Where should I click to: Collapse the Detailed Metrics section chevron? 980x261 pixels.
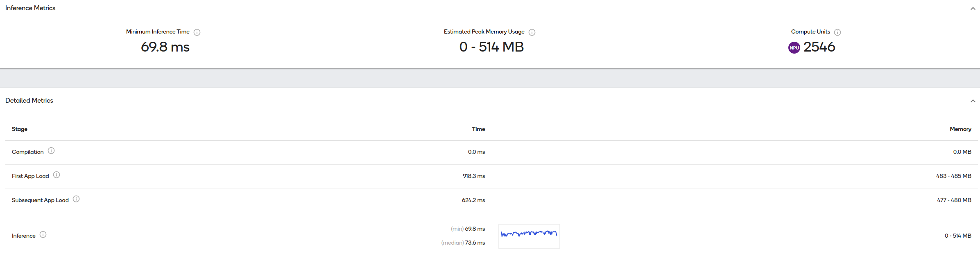click(973, 101)
